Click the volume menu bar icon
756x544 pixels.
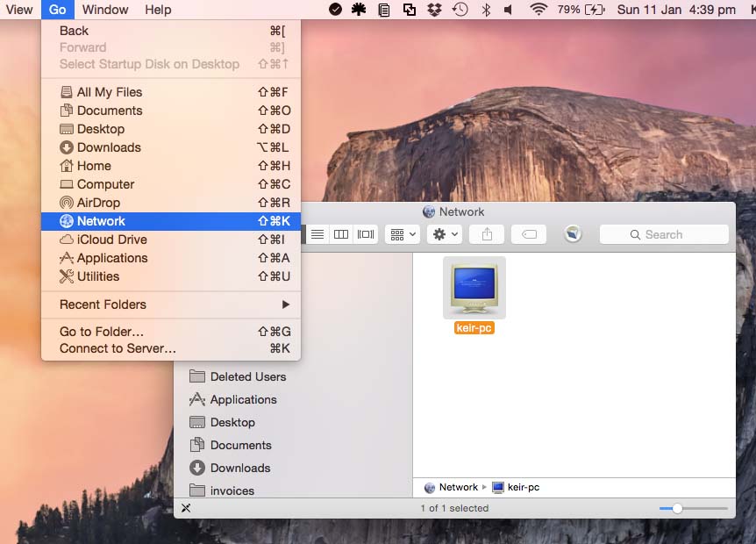coord(508,10)
